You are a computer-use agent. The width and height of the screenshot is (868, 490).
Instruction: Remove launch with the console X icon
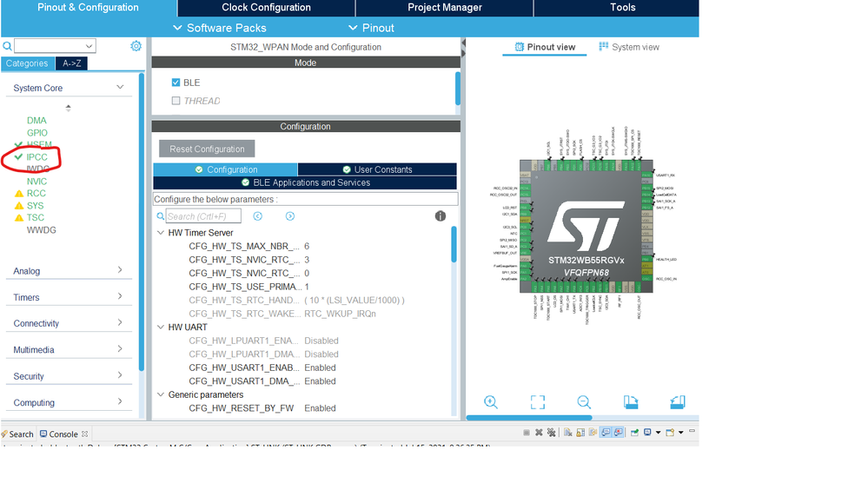coord(539,433)
